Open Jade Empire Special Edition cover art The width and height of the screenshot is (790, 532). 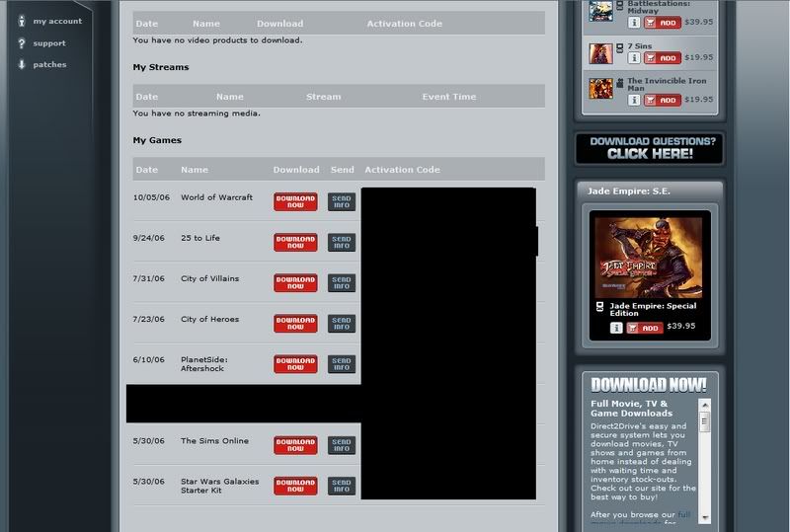pos(649,258)
